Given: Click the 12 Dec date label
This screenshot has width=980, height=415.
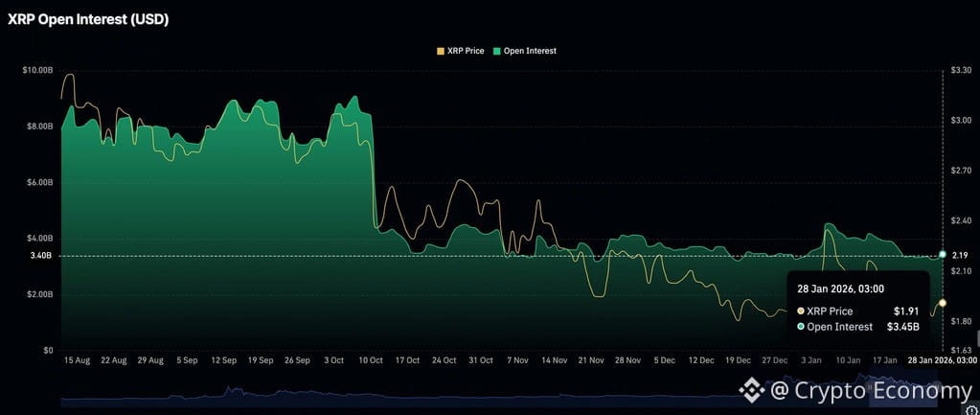Looking at the screenshot, I should tap(700, 361).
